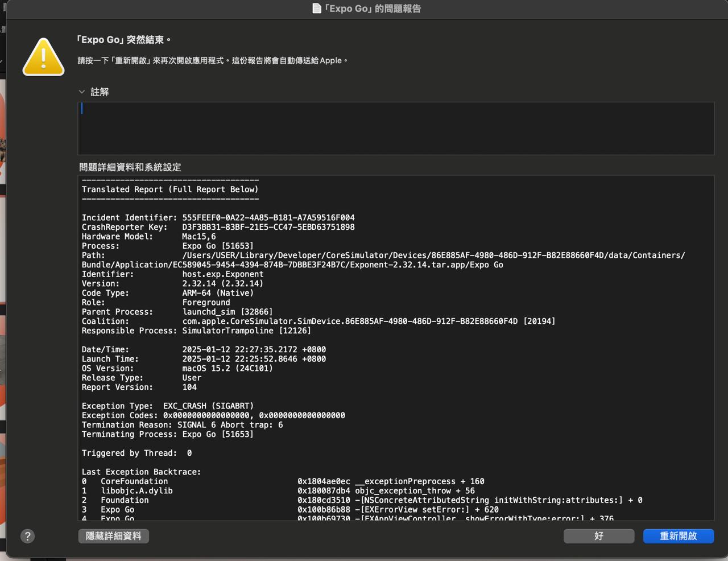Click the Triggered by Thread 0 line
This screenshot has width=728, height=561.
pos(136,453)
